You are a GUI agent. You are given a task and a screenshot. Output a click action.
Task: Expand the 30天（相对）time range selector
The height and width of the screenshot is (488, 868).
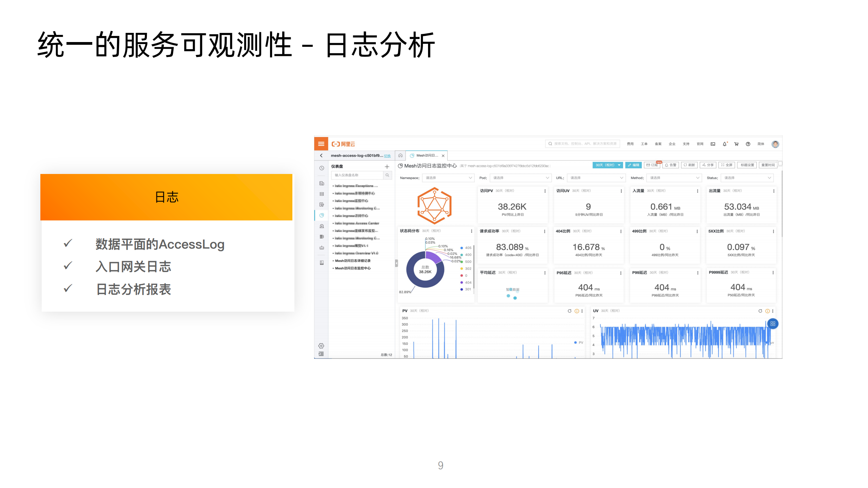pos(607,165)
